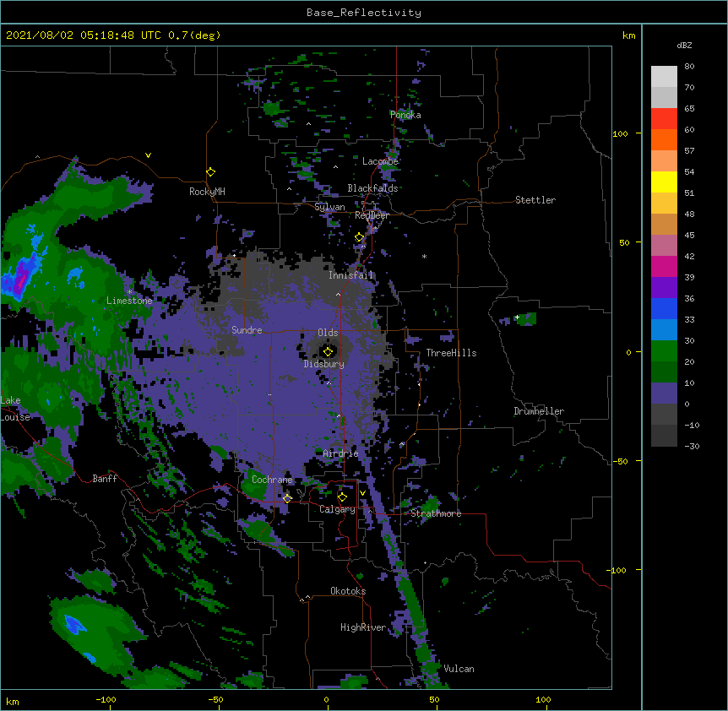Click the -100 tick on bottom axis
Screen dimensions: 728x711
(106, 699)
